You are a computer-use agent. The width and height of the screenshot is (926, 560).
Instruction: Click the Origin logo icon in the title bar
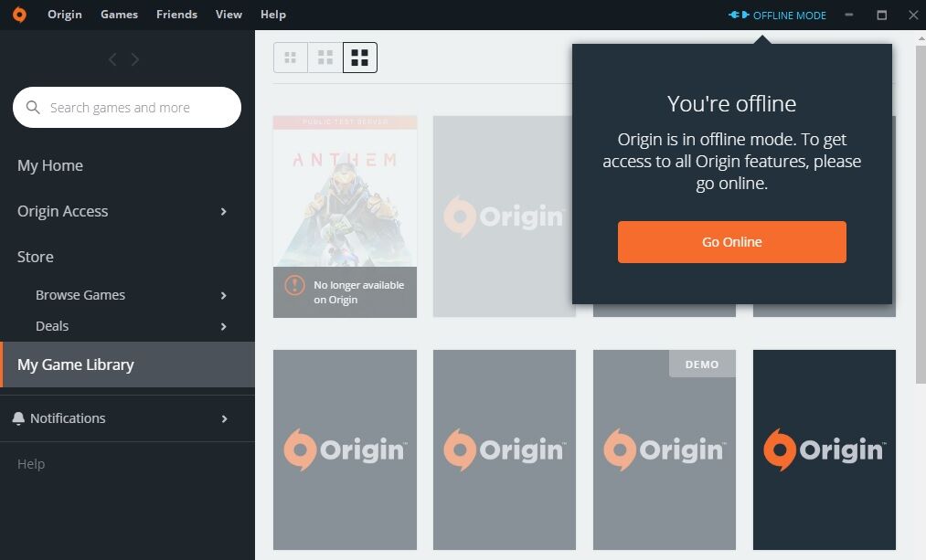19,15
